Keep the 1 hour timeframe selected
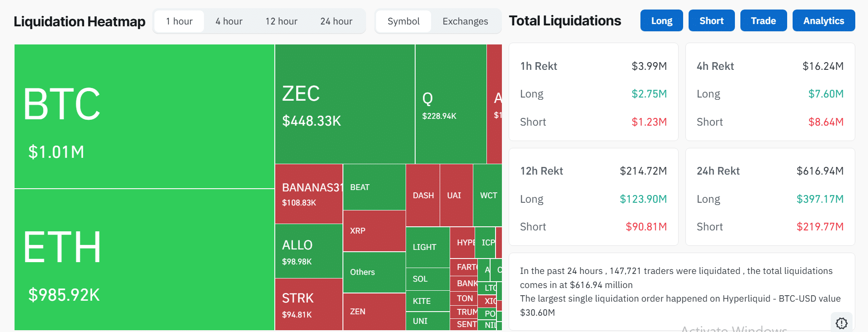The width and height of the screenshot is (868, 332). point(179,21)
